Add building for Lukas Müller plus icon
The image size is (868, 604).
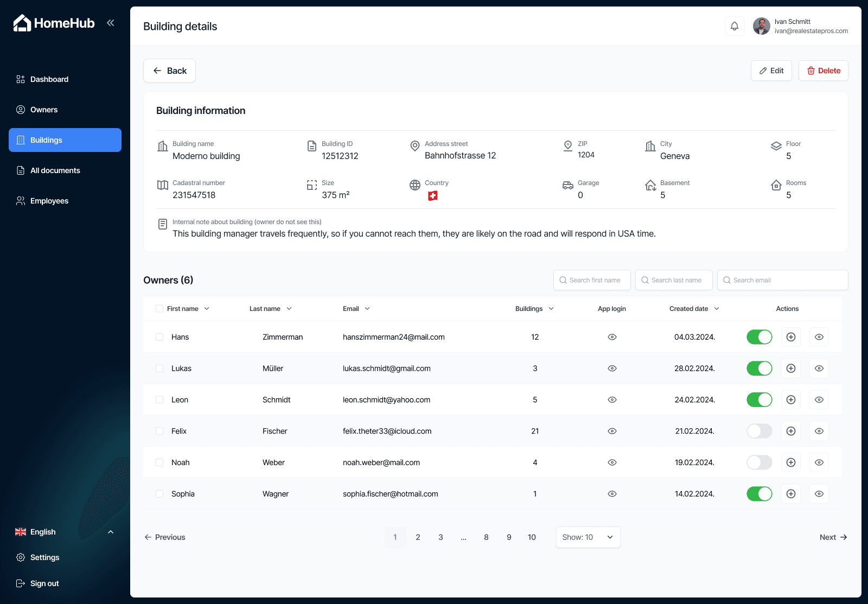[791, 368]
